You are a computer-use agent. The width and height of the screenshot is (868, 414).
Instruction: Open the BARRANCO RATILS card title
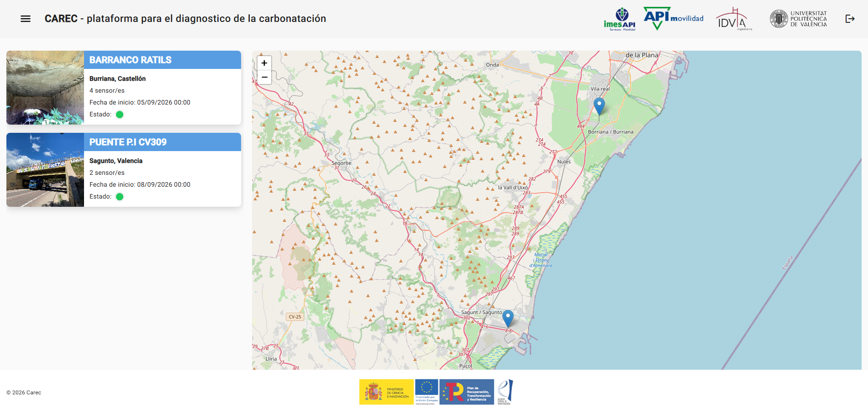pos(131,60)
